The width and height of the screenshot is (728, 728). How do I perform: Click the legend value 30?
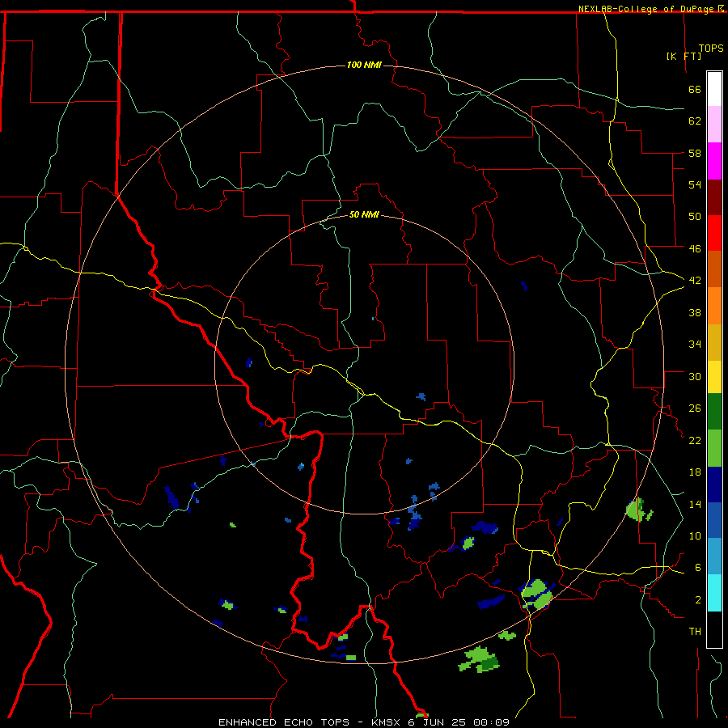pyautogui.click(x=695, y=376)
